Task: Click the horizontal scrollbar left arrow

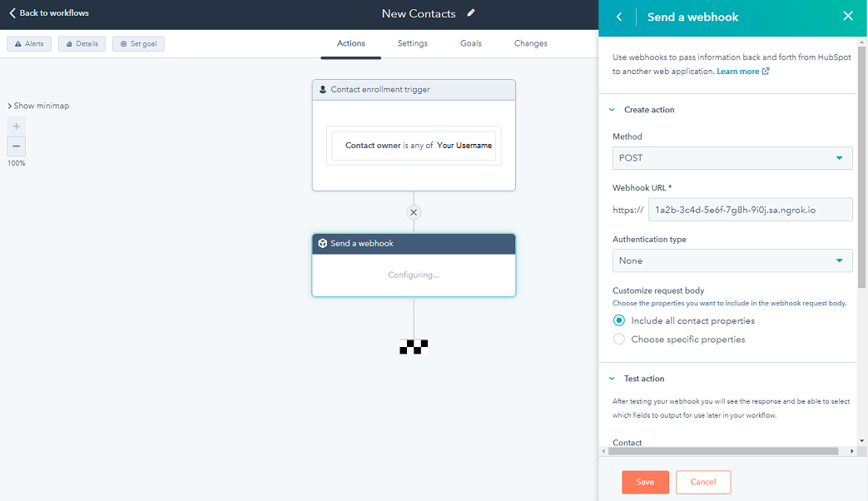Action: pos(603,451)
